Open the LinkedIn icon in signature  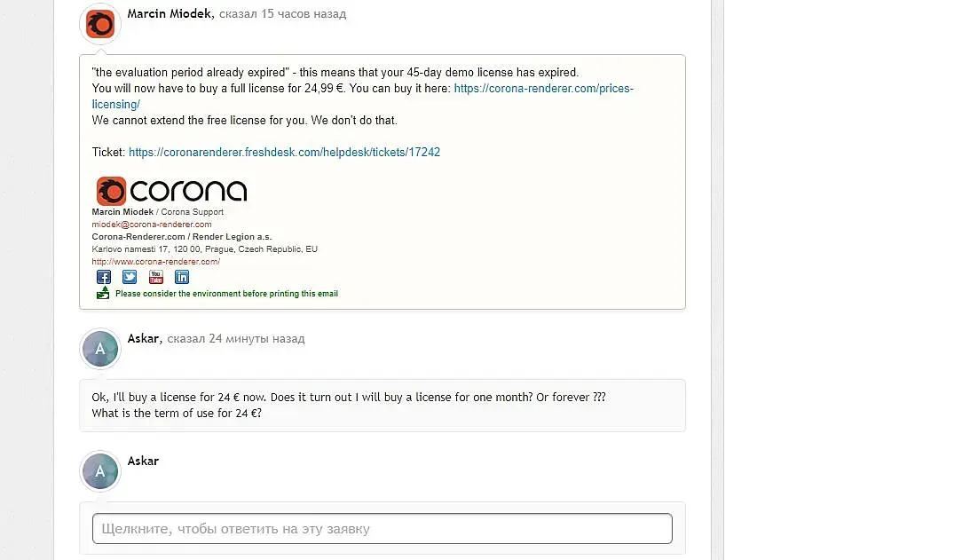[182, 277]
